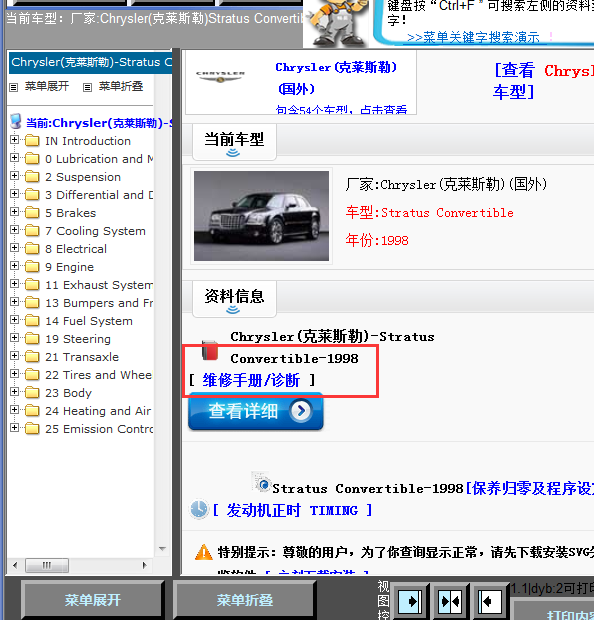
Task: Click the orange warning triangle icon
Action: [x=204, y=552]
